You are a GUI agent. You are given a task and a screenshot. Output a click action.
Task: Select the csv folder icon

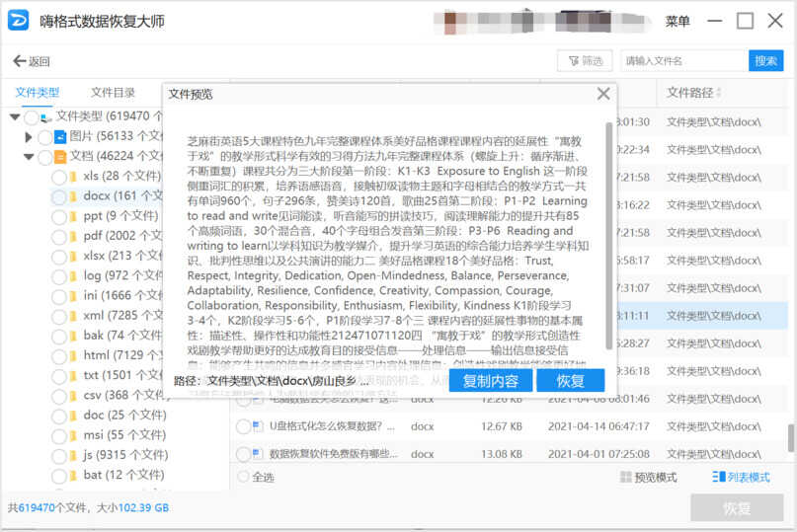[x=73, y=396]
